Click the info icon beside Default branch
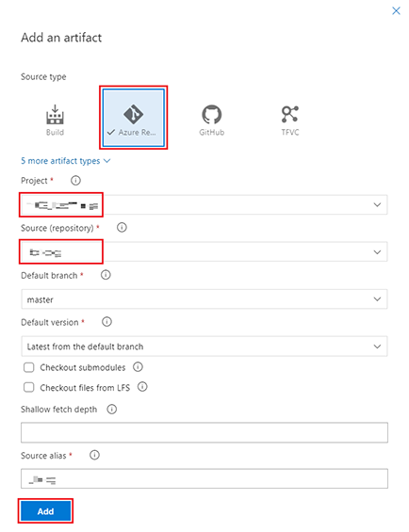 click(106, 275)
